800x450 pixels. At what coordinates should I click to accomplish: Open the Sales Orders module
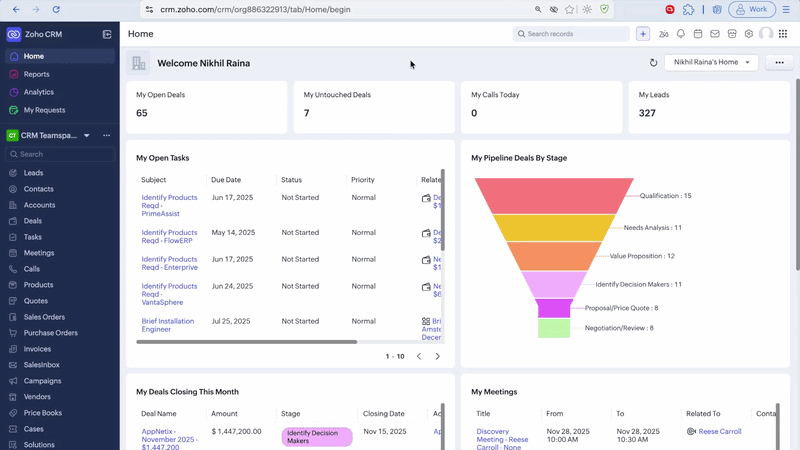pos(44,317)
